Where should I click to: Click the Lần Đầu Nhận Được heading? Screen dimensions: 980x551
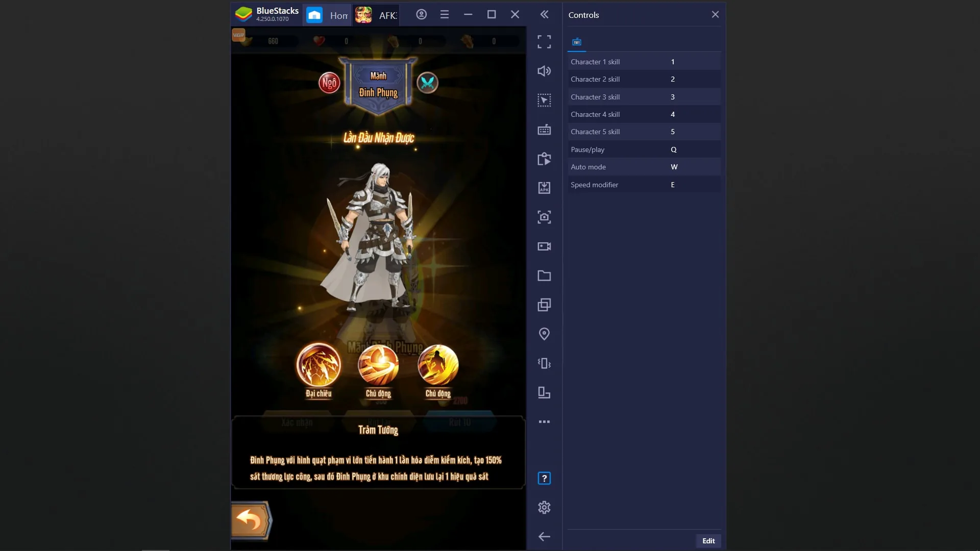coord(378,138)
